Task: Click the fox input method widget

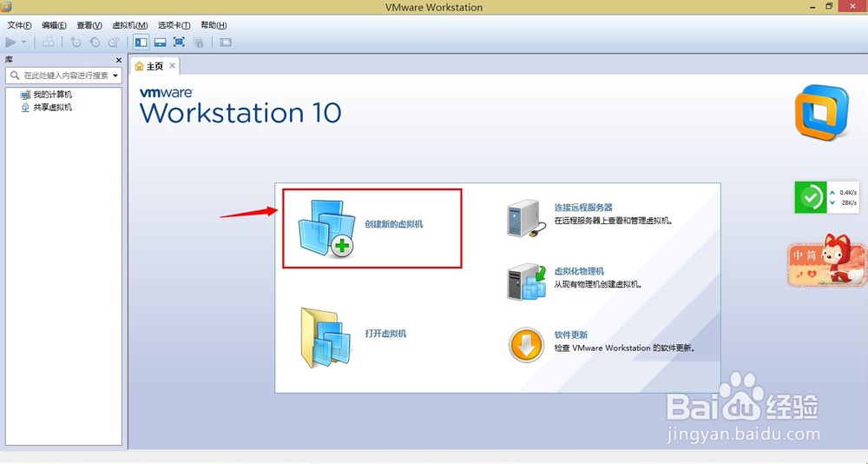Action: [x=827, y=261]
